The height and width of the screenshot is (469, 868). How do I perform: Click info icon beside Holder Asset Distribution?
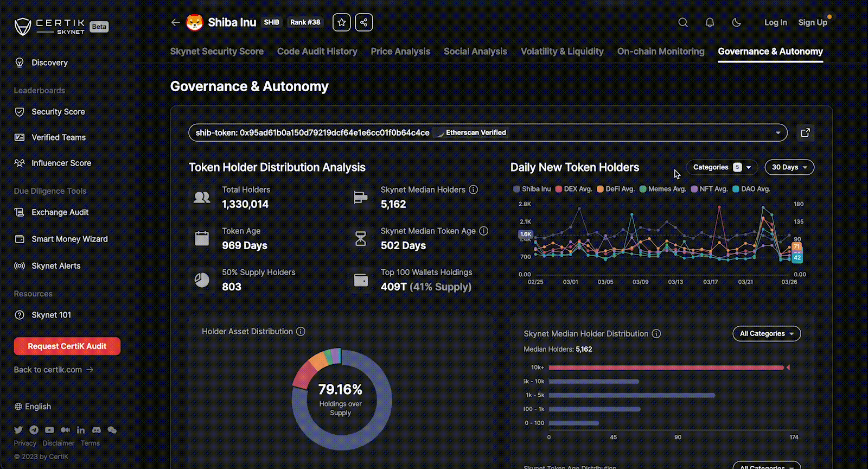[301, 331]
